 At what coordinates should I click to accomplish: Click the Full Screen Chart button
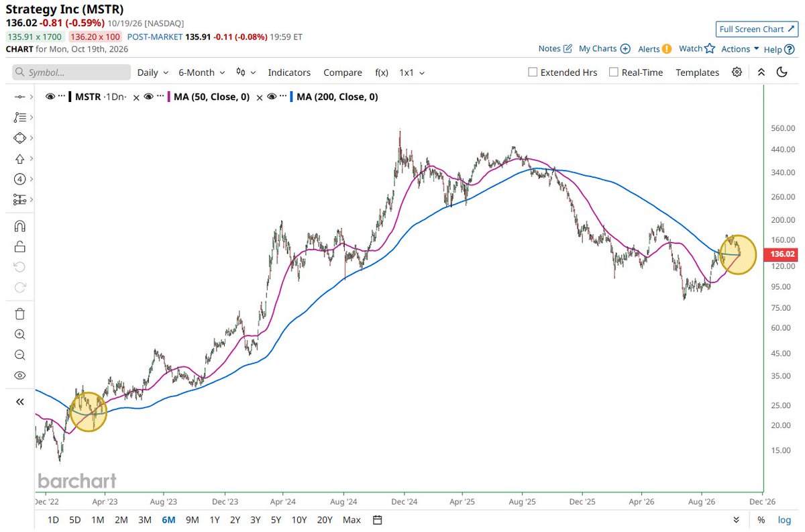756,29
